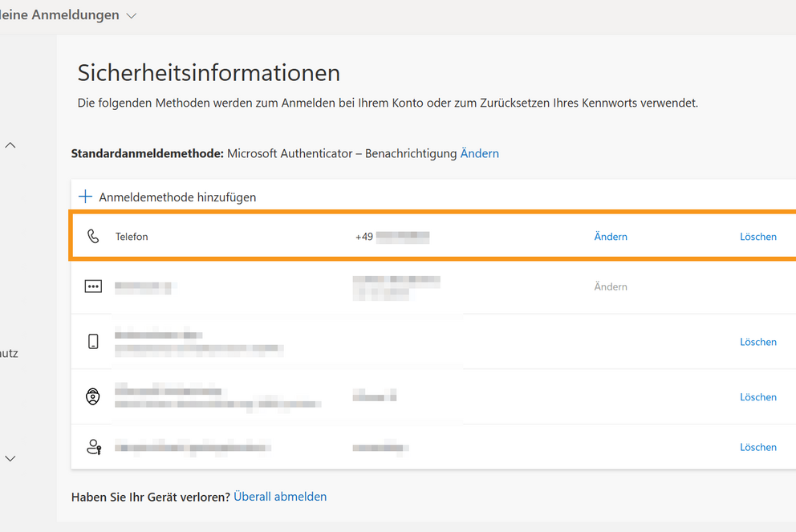The image size is (796, 532).
Task: Click Ändern in the Telefon row
Action: [x=611, y=237]
